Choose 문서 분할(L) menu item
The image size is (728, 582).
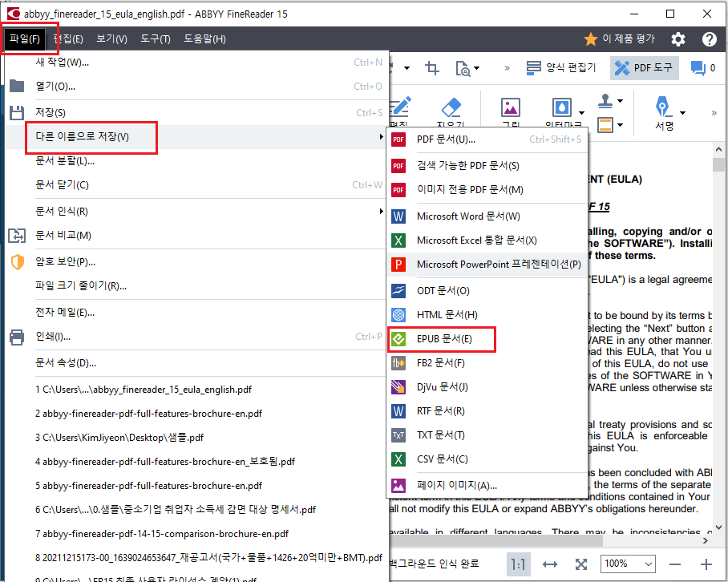[x=196, y=160]
